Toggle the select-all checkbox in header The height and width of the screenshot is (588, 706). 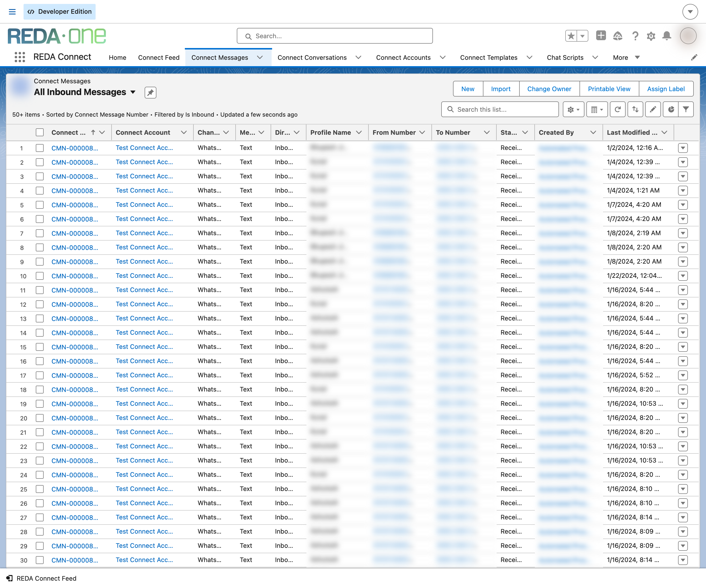[40, 132]
